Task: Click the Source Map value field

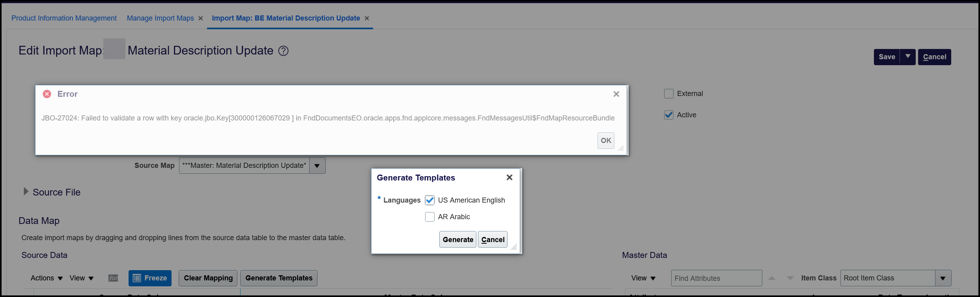Action: 245,165
